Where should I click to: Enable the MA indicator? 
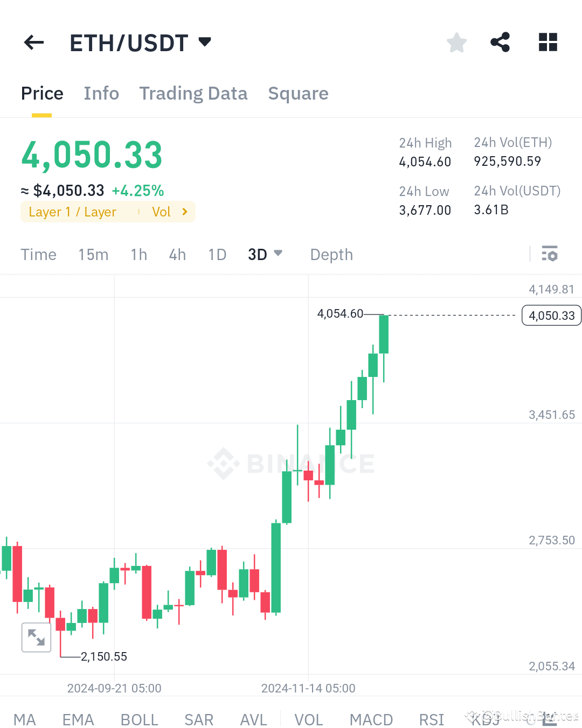pyautogui.click(x=25, y=719)
